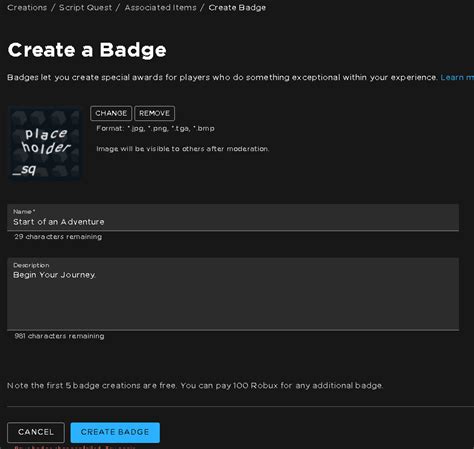Screen dimensions: 474x449
Task: Click the Create Badge breadcrumb
Action: 237,8
